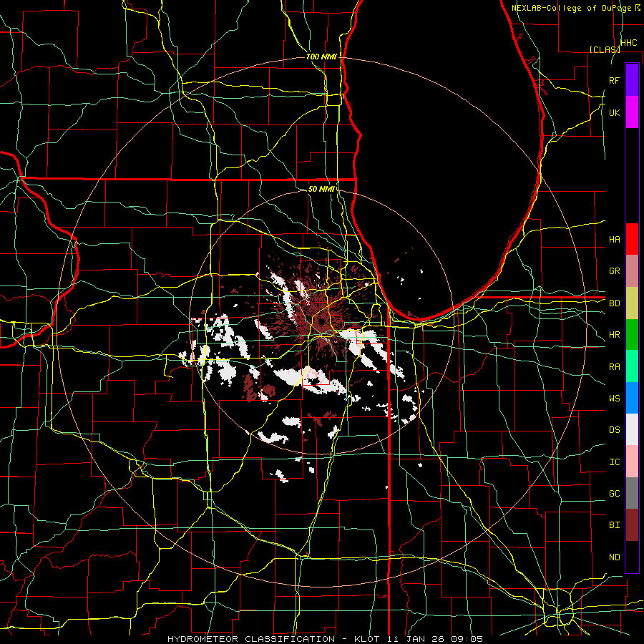Click the "BD" legend label
644x644 pixels.
tap(614, 303)
